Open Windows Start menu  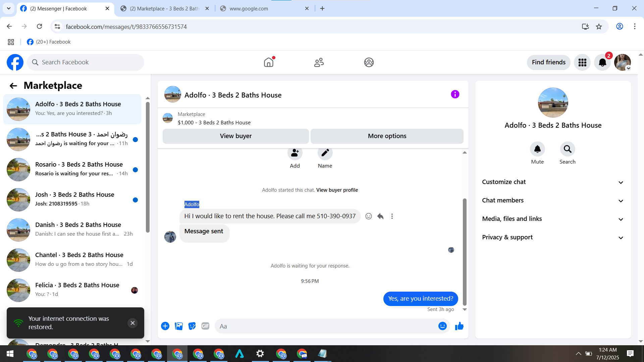[10, 354]
